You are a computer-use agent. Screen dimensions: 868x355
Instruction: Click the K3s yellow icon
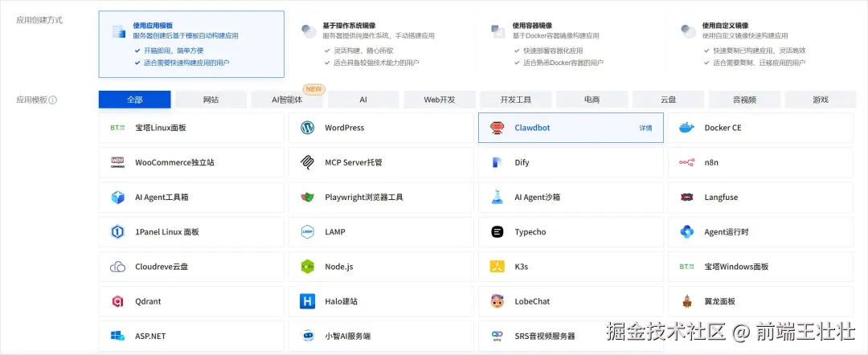tap(497, 267)
